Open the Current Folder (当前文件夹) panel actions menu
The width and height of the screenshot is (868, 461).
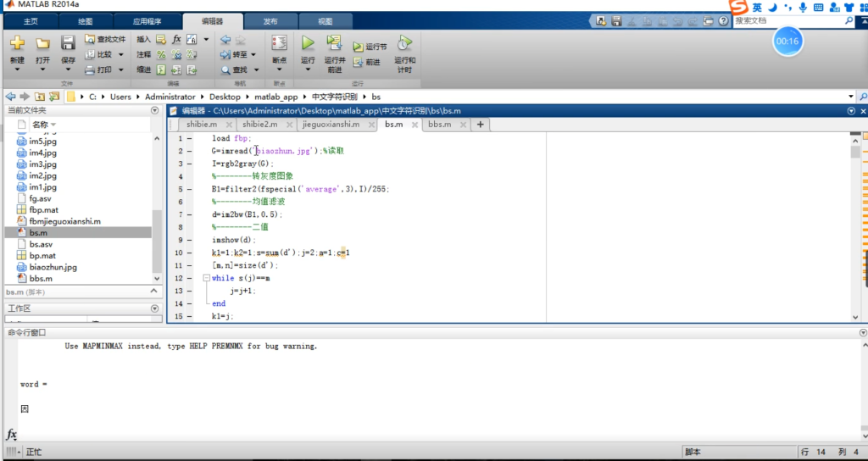154,110
